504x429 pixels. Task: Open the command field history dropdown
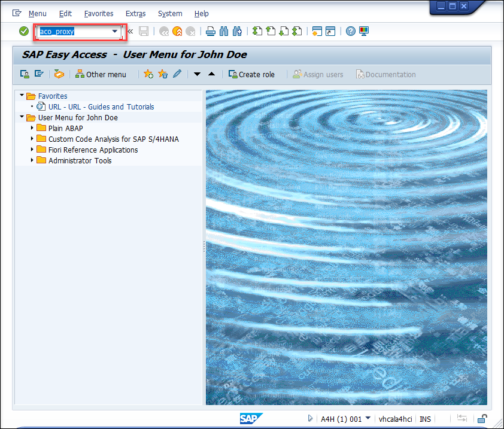115,31
